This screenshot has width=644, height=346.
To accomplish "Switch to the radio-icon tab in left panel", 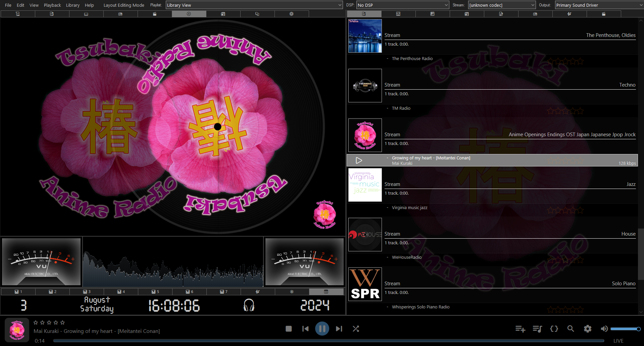I will tap(120, 14).
